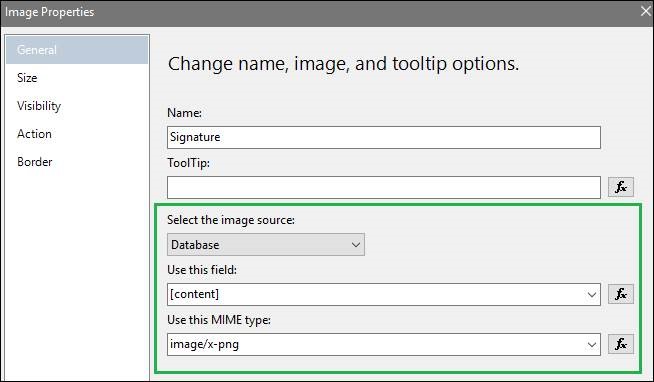Click the empty ToolTip text box
The width and height of the screenshot is (654, 382).
(384, 187)
